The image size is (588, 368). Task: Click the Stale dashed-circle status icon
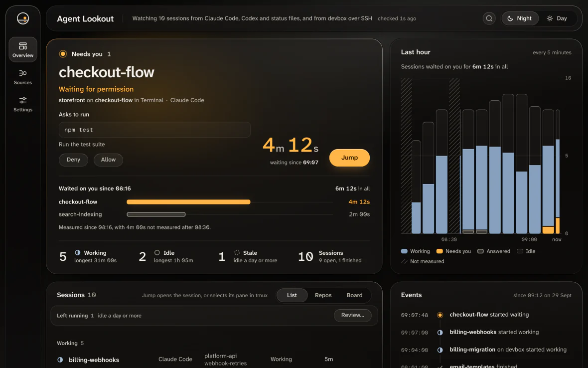point(237,253)
